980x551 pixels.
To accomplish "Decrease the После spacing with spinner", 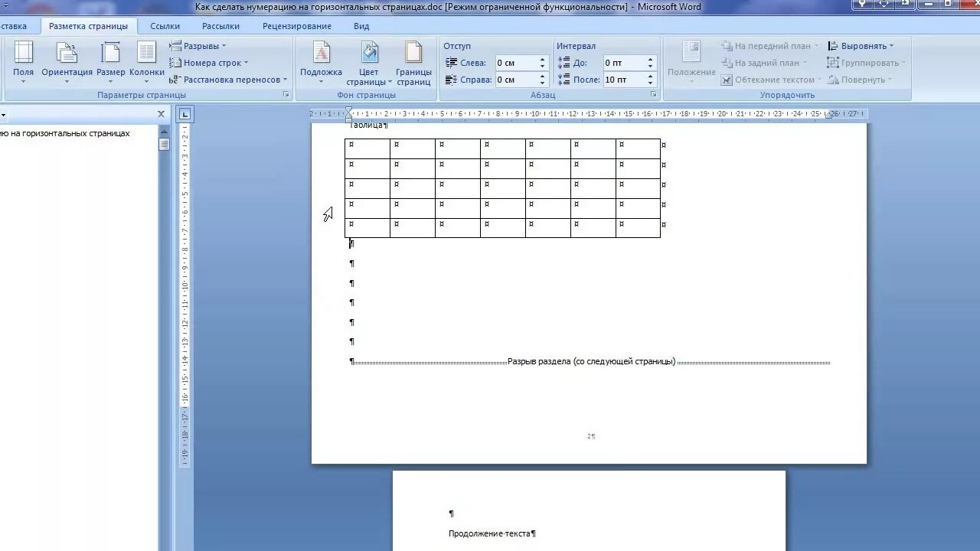I will click(x=651, y=83).
